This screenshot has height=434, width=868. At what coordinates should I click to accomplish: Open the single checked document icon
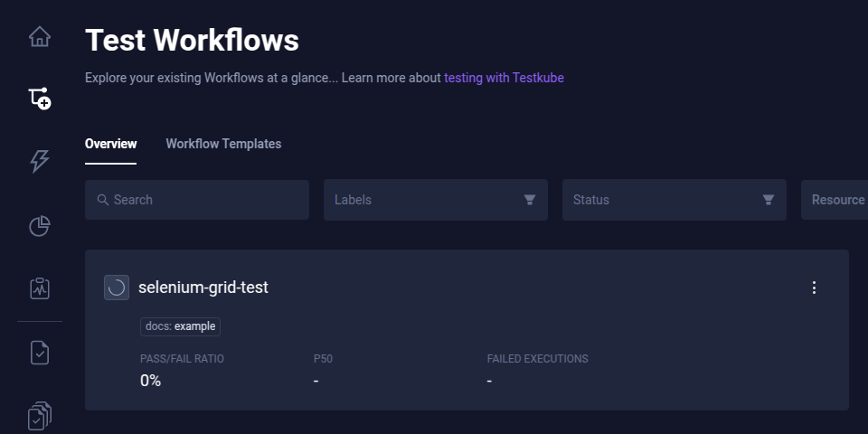(39, 353)
